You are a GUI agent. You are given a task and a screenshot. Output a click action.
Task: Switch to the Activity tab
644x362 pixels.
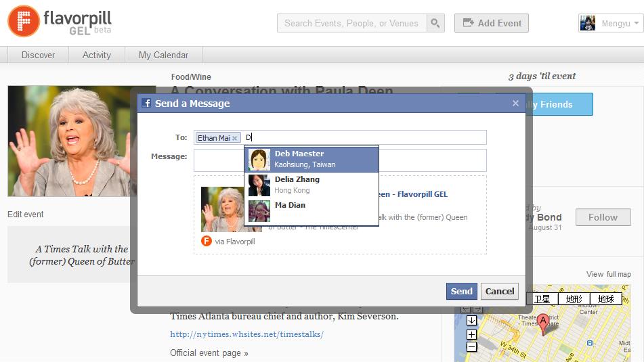[x=97, y=55]
